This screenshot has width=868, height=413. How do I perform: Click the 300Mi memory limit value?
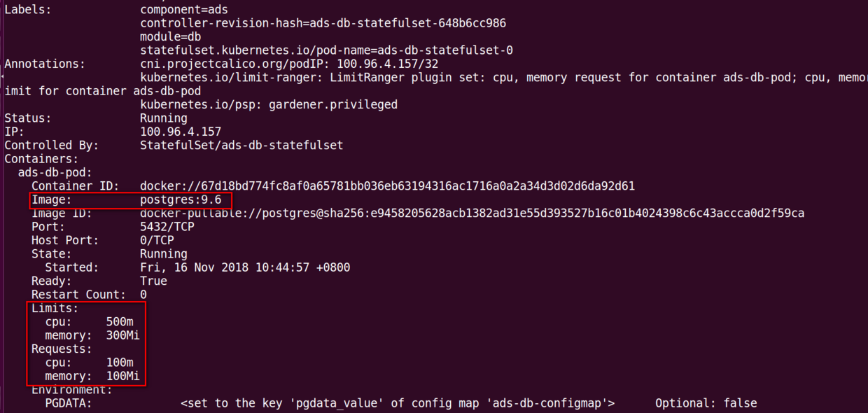tap(123, 335)
